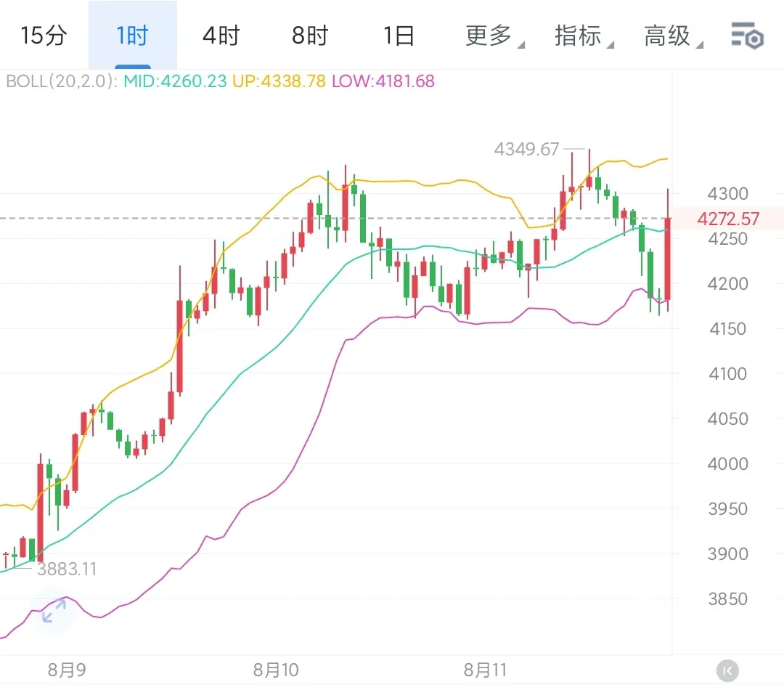Choose the 8时 timeframe tab
This screenshot has height=698, width=784.
pos(310,36)
